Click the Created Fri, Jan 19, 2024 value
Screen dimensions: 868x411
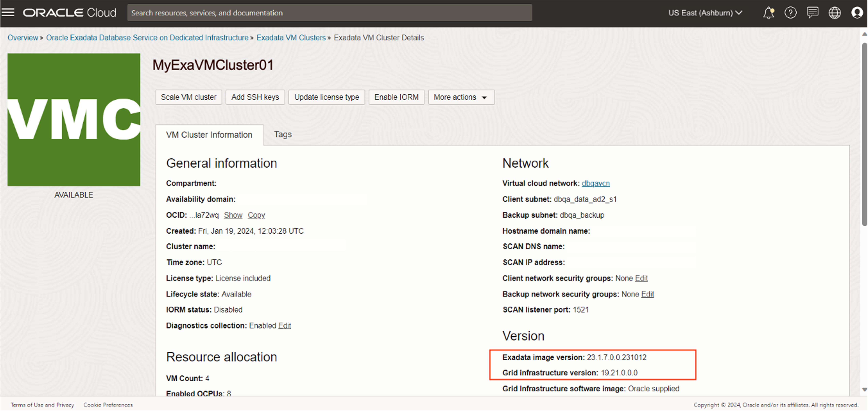pos(251,231)
